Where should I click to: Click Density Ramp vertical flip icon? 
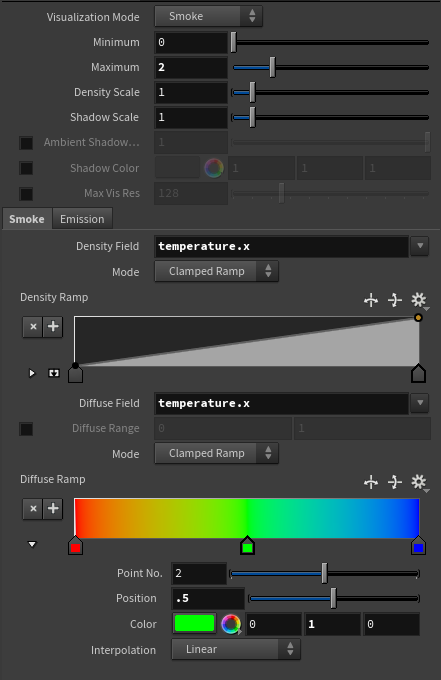pyautogui.click(x=395, y=300)
